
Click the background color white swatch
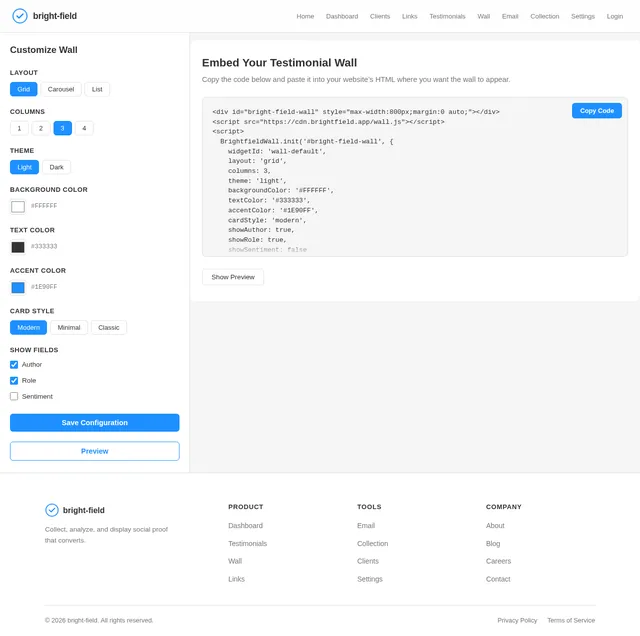coord(18,207)
